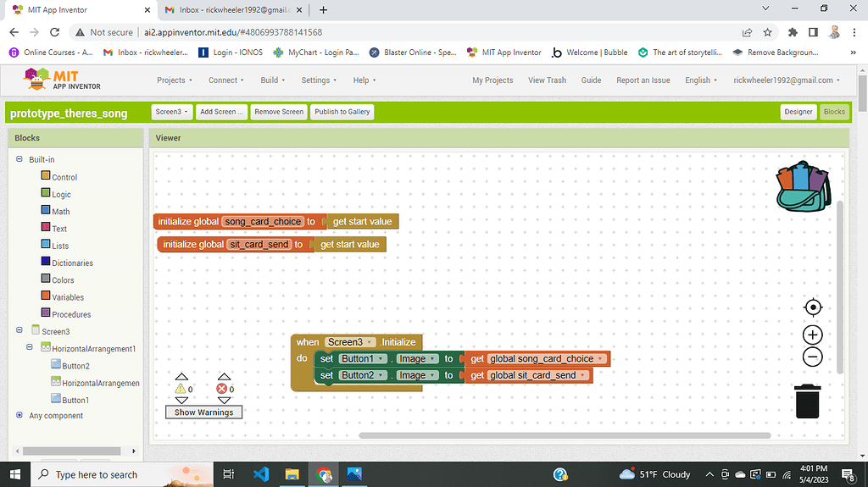
Task: Collapse the Built-in blocks tree
Action: (19, 159)
